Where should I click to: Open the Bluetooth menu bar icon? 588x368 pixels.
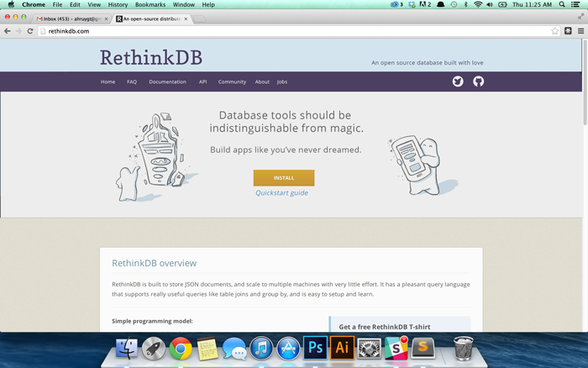click(465, 4)
